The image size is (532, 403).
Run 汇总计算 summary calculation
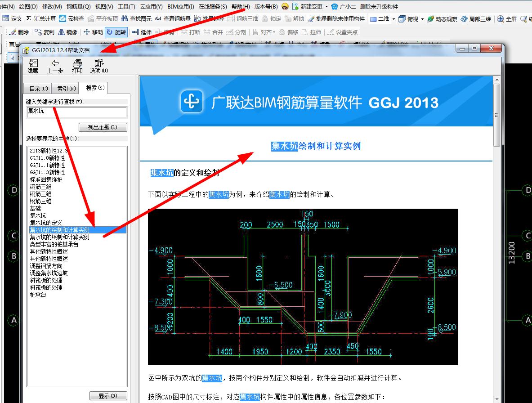(41, 18)
